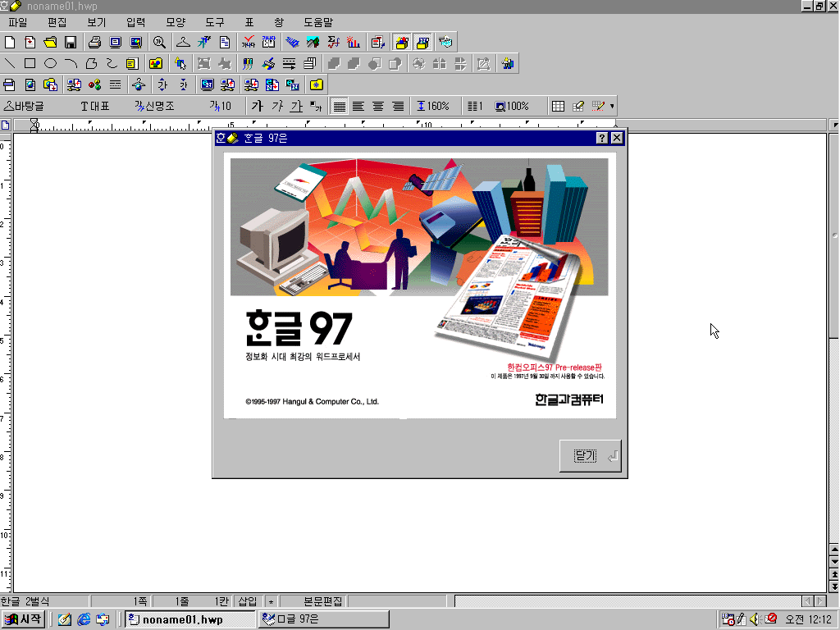The height and width of the screenshot is (630, 840).
Task: Launch Internet Explorer from quick launch
Action: tap(84, 619)
